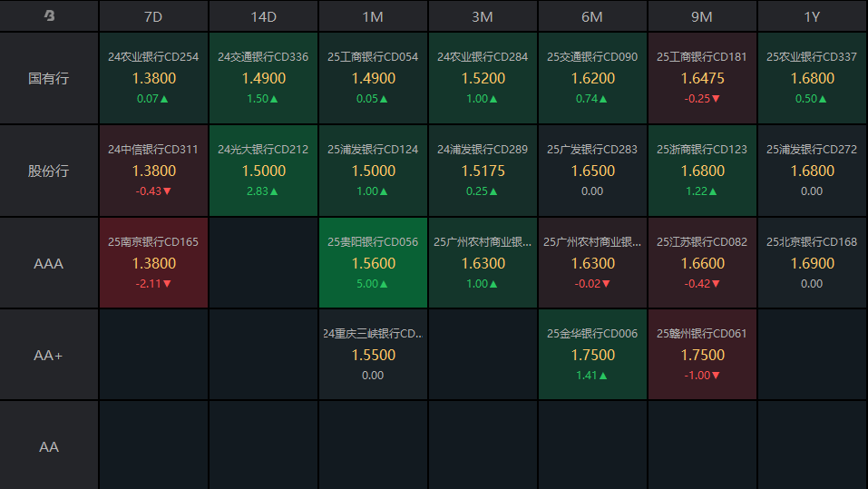The height and width of the screenshot is (489, 868).
Task: Select the 1Y tenor column header
Action: click(812, 16)
